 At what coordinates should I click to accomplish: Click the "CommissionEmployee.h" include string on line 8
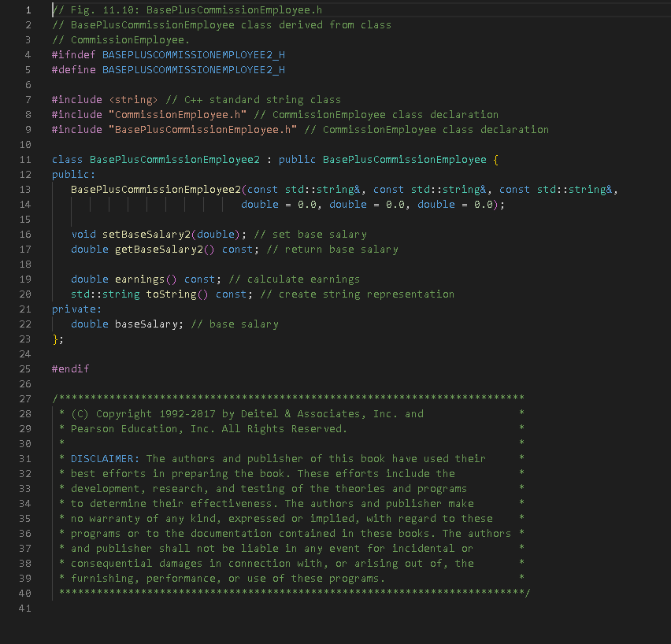tap(177, 115)
